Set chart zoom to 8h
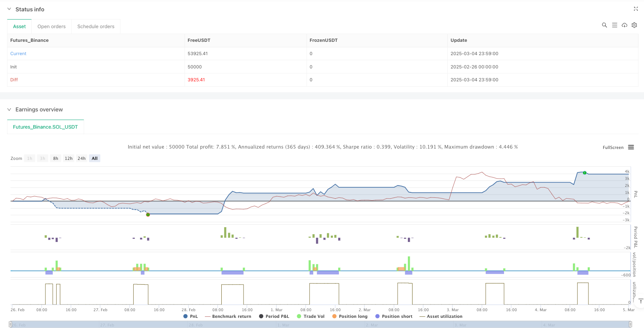The image size is (644, 328). 56,158
